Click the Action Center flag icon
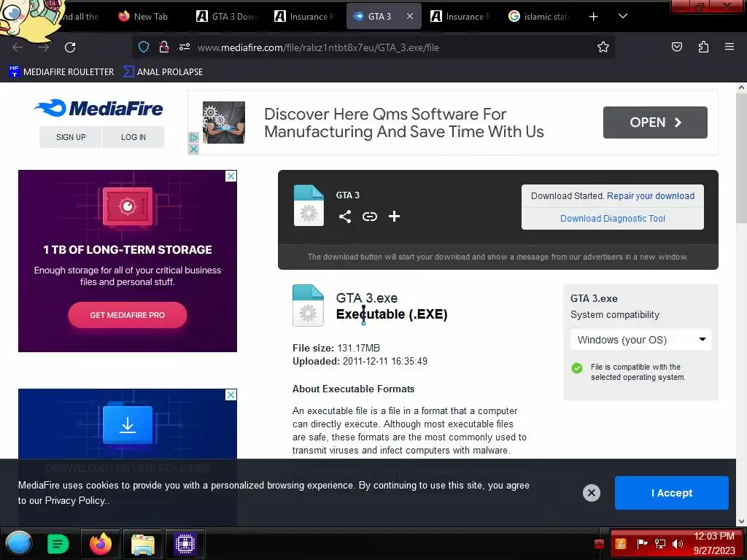 pos(642,544)
